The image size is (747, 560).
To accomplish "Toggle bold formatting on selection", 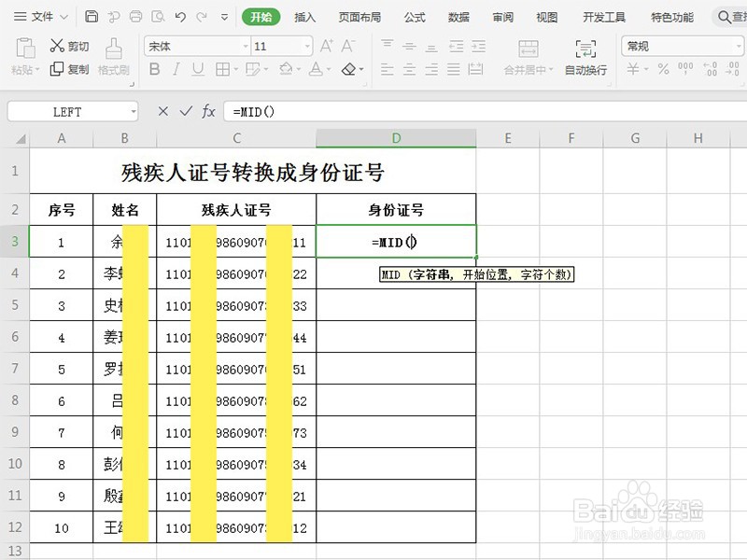I will point(155,69).
